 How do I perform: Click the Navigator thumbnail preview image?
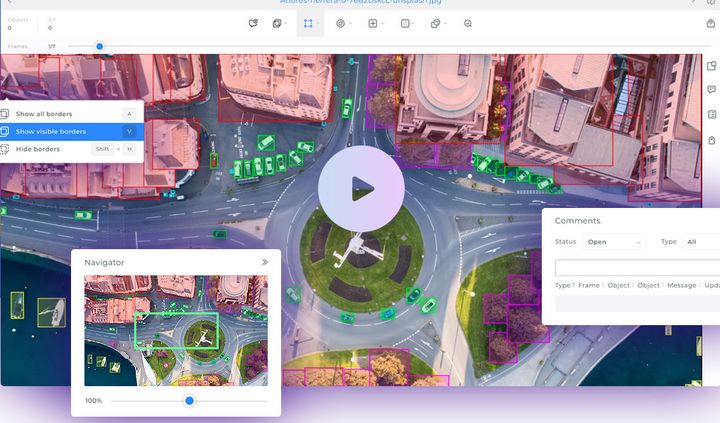(176, 331)
